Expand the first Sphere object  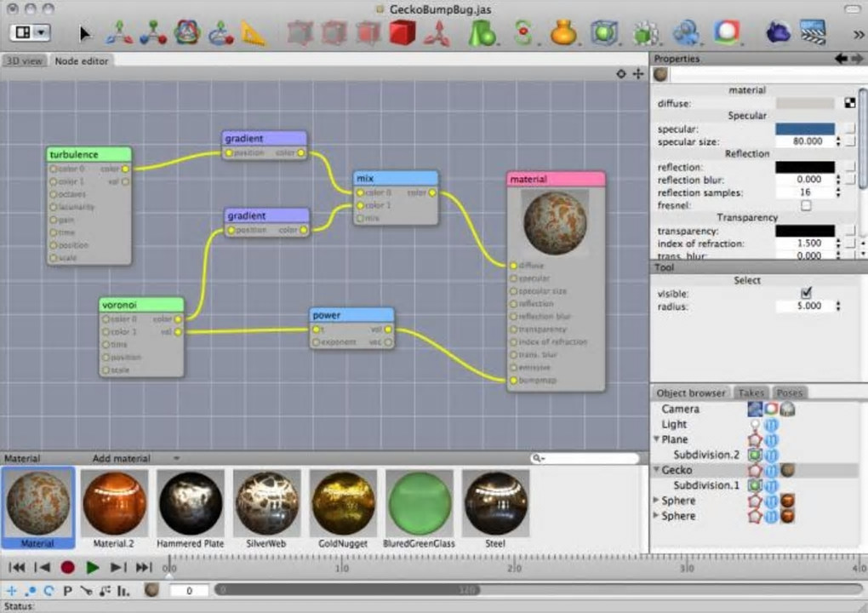[x=656, y=501]
